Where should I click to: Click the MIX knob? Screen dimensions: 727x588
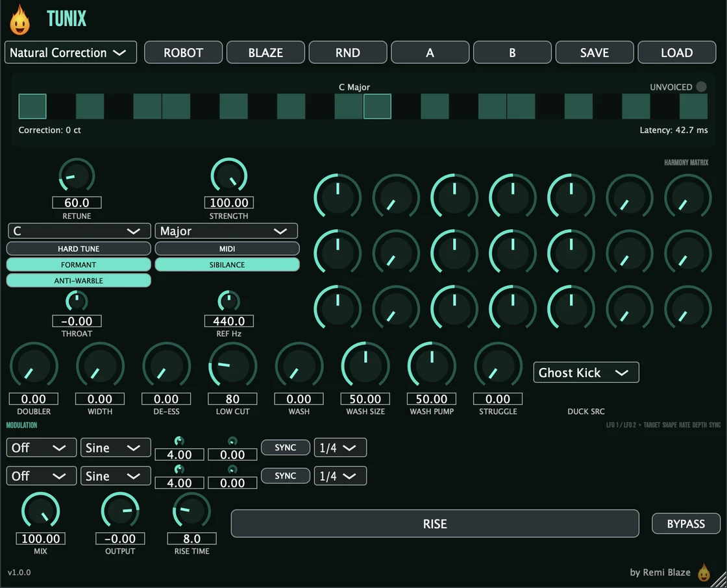(x=40, y=511)
